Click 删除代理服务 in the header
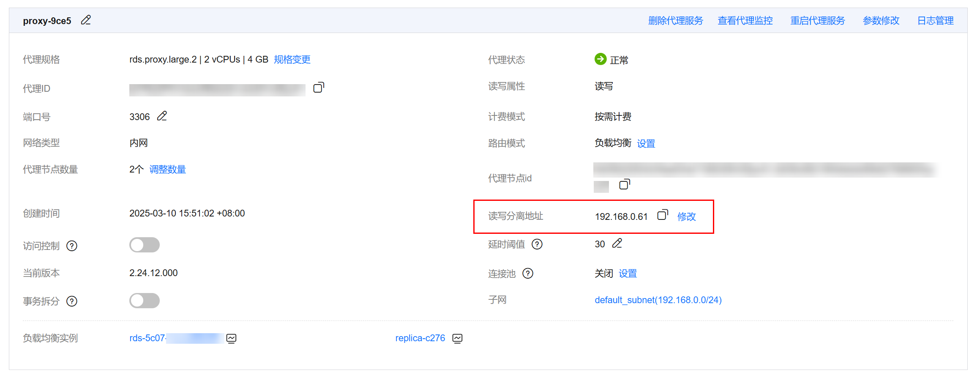Screen dimensions: 980x378 pyautogui.click(x=675, y=21)
